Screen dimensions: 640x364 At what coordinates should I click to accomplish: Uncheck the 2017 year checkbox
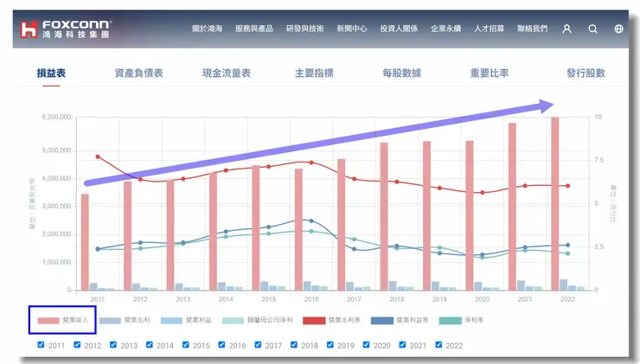[x=258, y=345]
